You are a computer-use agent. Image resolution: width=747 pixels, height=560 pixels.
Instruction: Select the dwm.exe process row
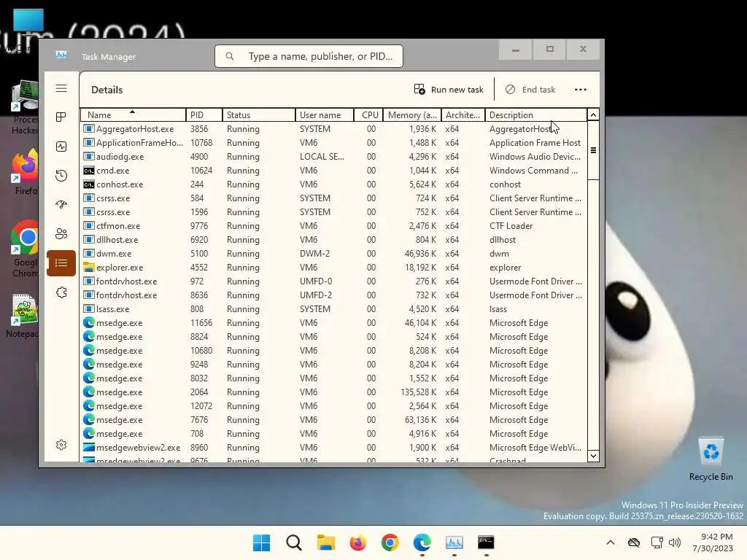click(x=333, y=253)
